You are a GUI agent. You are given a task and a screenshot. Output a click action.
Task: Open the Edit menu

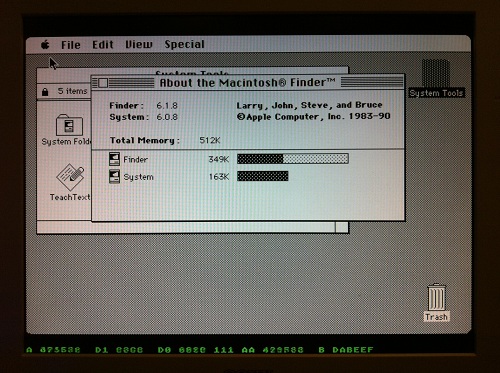[x=103, y=44]
